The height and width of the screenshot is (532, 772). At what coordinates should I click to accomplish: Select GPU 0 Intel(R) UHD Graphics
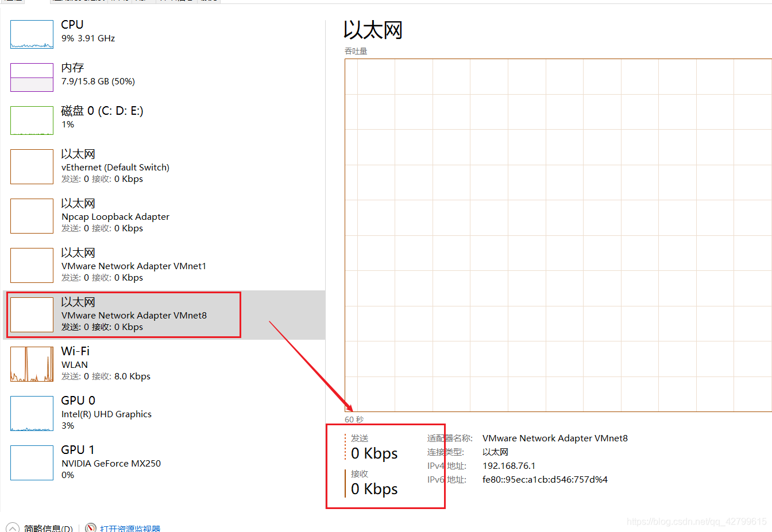coord(164,413)
